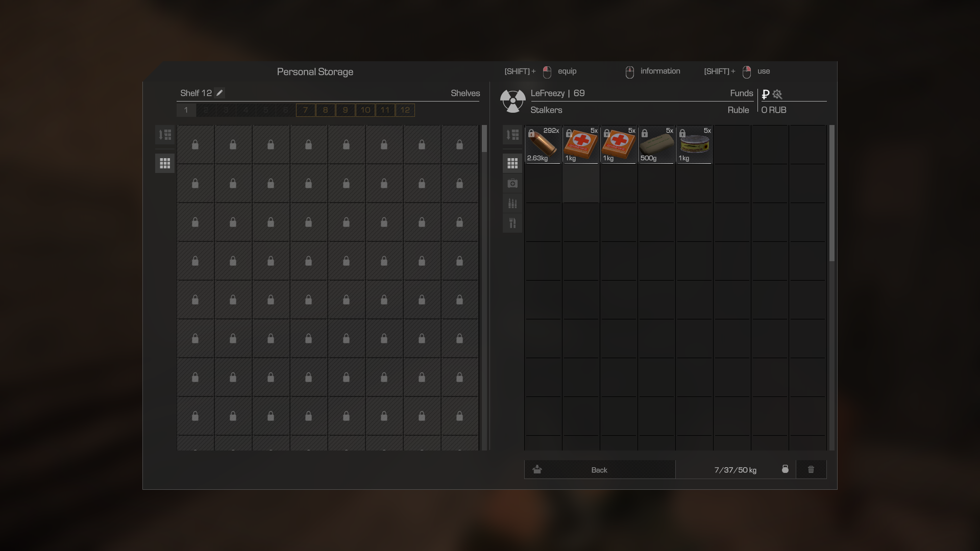Click the storage sort icon

[x=165, y=135]
